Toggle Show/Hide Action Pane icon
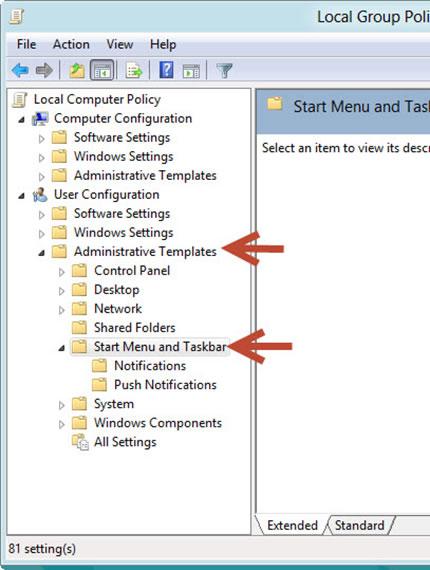This screenshot has height=570, width=430. pyautogui.click(x=191, y=71)
